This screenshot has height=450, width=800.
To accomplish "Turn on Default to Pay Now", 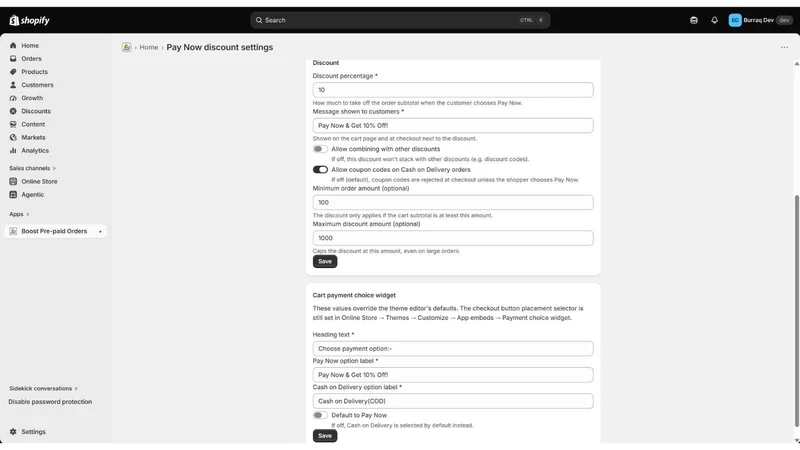I will [x=320, y=415].
